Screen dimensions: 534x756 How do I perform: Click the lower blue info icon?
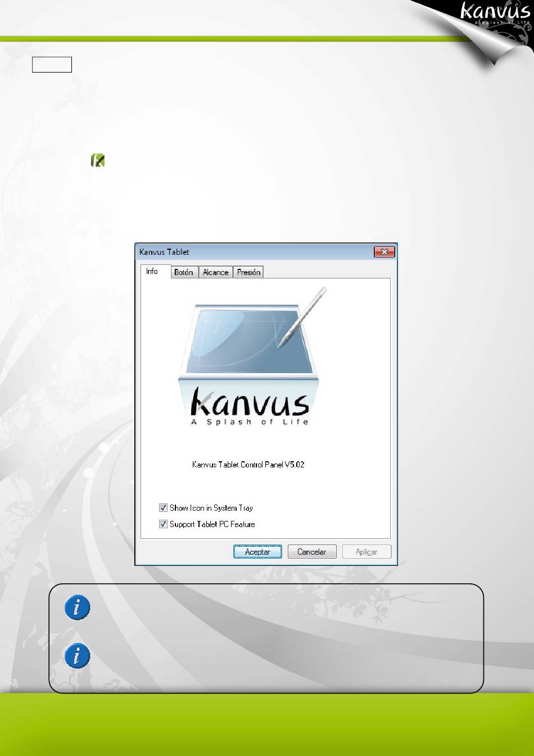tap(77, 656)
